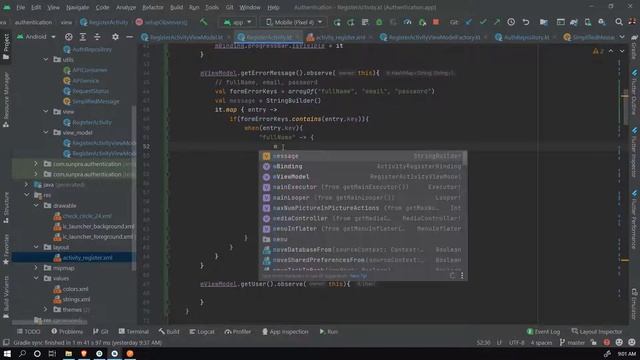Image resolution: width=640 pixels, height=360 pixels.
Task: Collapse the layout folder
Action: 36,247
